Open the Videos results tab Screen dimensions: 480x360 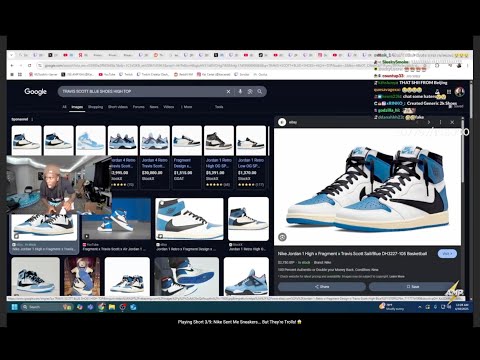tap(169, 107)
